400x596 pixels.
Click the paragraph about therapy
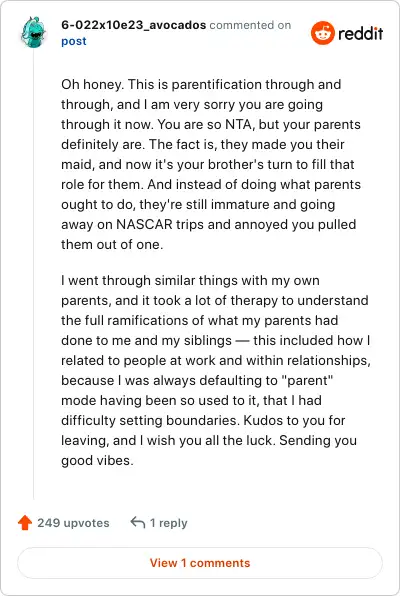point(216,370)
